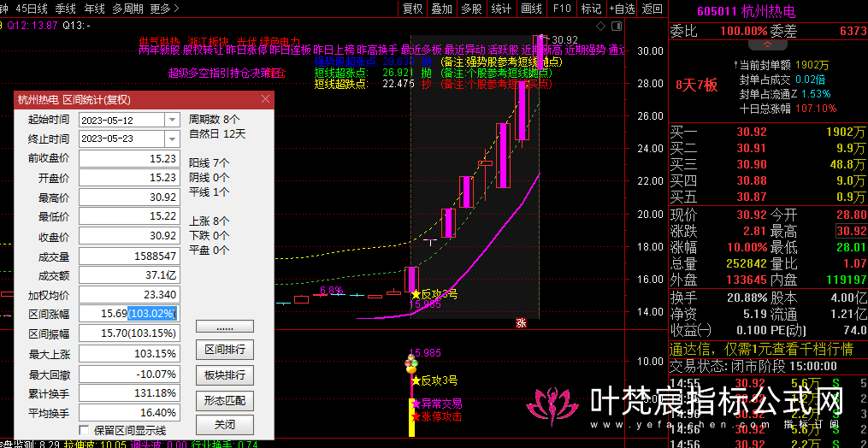Click the 十日总涨幅 107.10% value

(x=816, y=109)
